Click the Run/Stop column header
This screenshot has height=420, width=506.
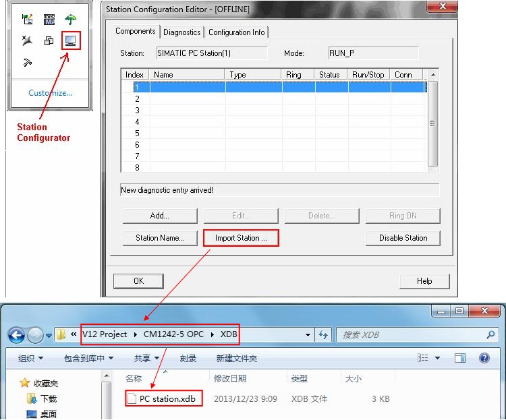pos(368,75)
